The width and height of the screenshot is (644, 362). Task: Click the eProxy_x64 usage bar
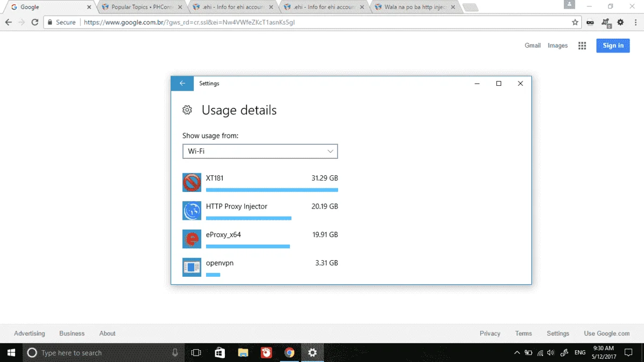click(248, 247)
